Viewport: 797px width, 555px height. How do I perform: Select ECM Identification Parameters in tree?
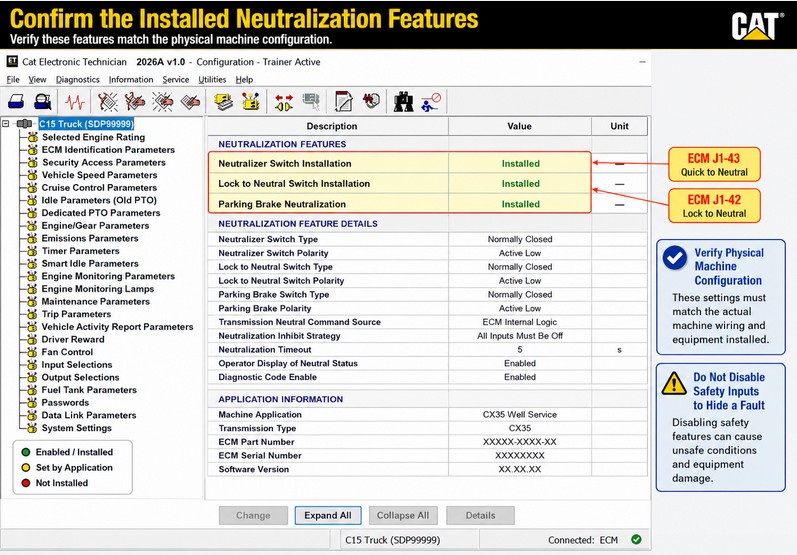pos(108,150)
